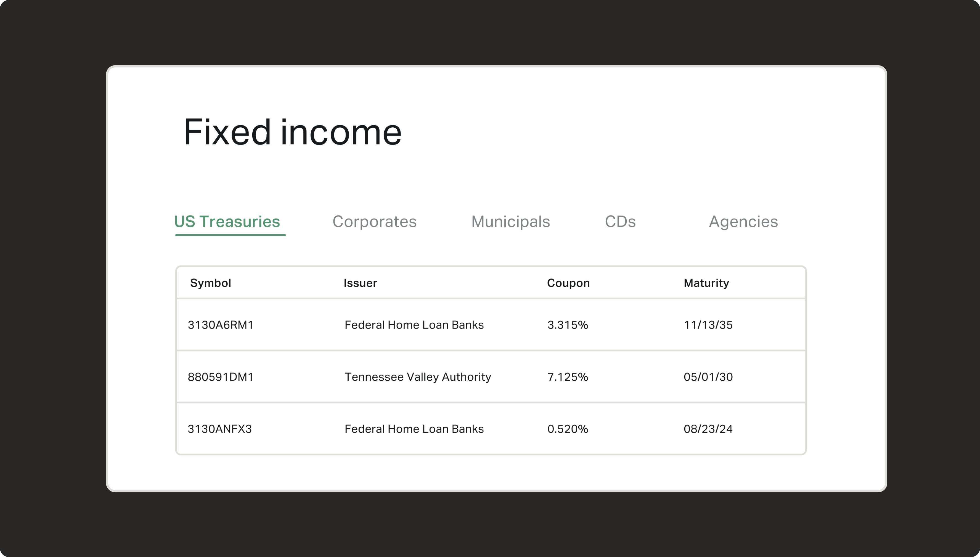Click maturity date 08/23/24

[x=708, y=429]
